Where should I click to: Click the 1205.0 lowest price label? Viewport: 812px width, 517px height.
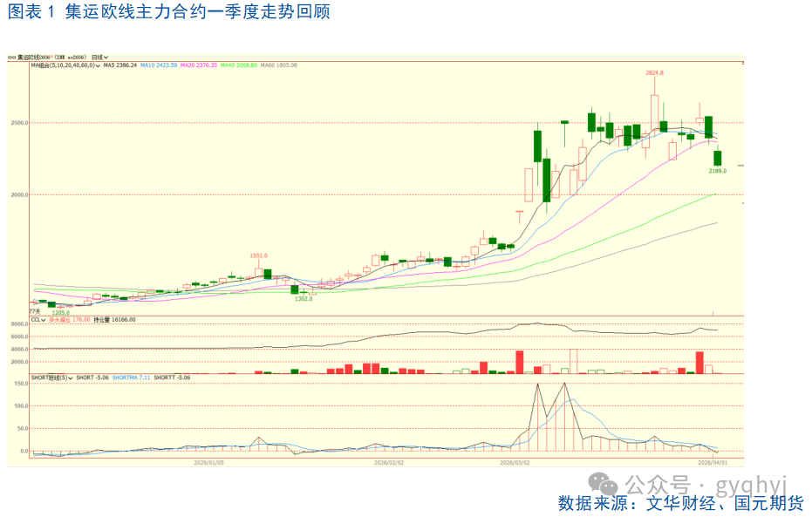tap(60, 313)
